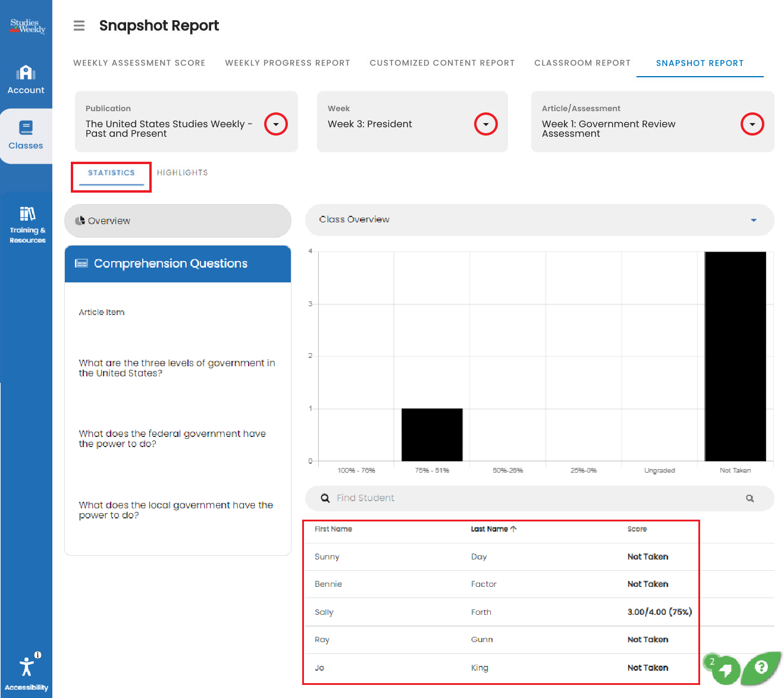
Task: Click the 75% - 51% chart bar
Action: [x=432, y=435]
